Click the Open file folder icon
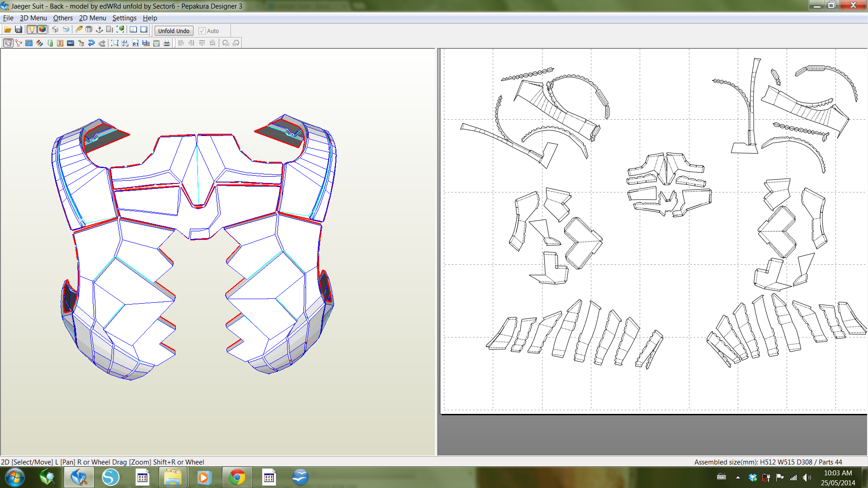The width and height of the screenshot is (868, 488). (8, 30)
